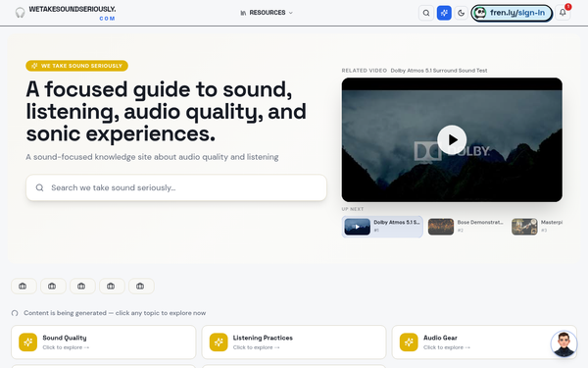Click the sparkle icon on Sound Quality card
This screenshot has height=368, width=588.
[28, 342]
